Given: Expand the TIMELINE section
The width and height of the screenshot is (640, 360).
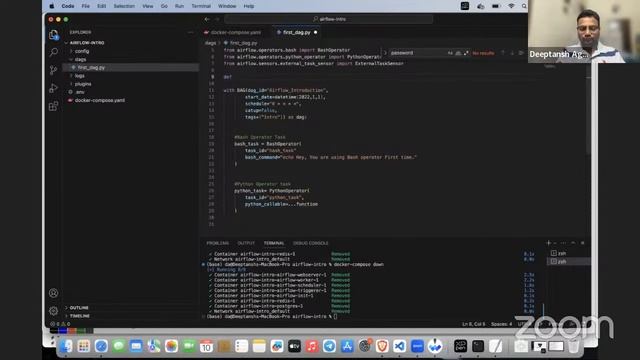Looking at the screenshot, I should (80, 316).
